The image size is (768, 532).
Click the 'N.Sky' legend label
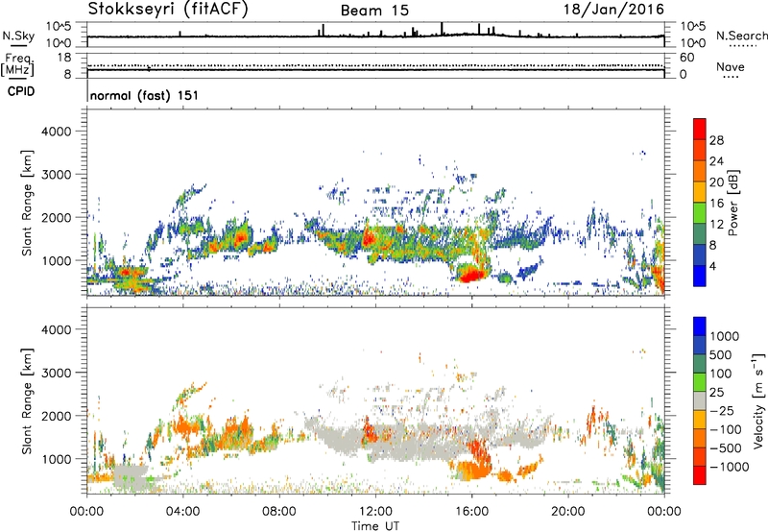[x=18, y=36]
